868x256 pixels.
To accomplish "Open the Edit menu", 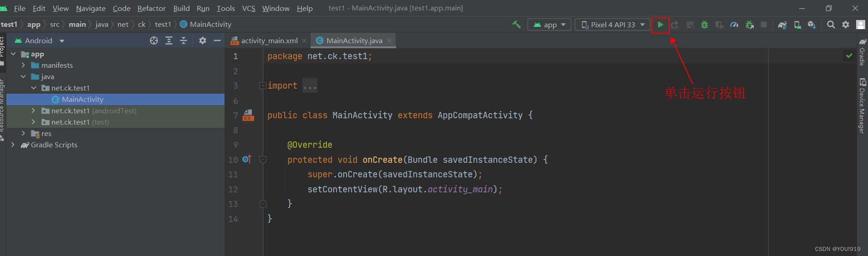I will click(x=39, y=8).
